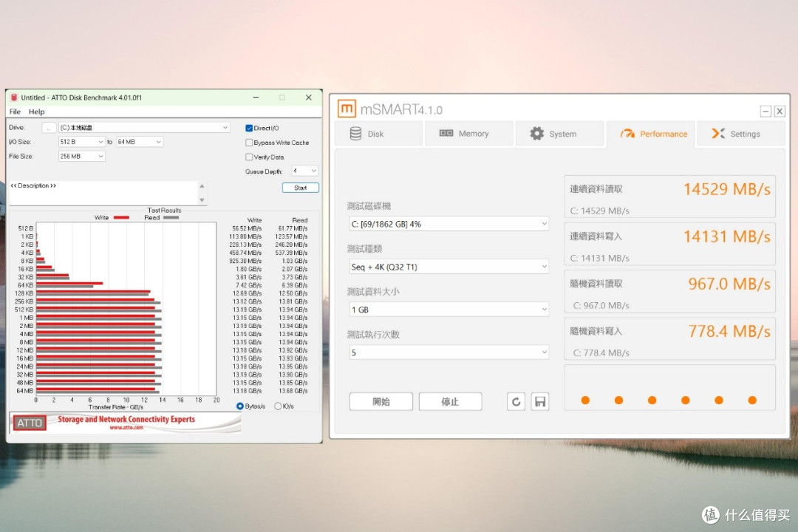Enable the Verify Data checkbox

click(249, 157)
